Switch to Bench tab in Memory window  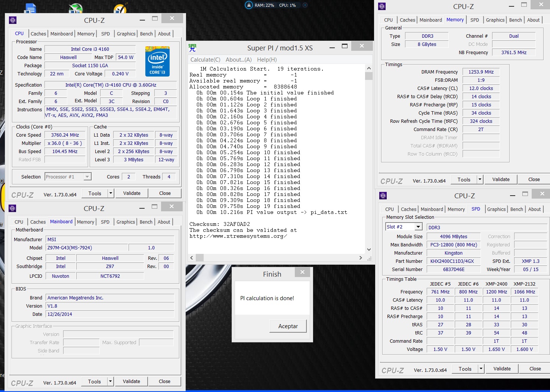[x=515, y=20]
